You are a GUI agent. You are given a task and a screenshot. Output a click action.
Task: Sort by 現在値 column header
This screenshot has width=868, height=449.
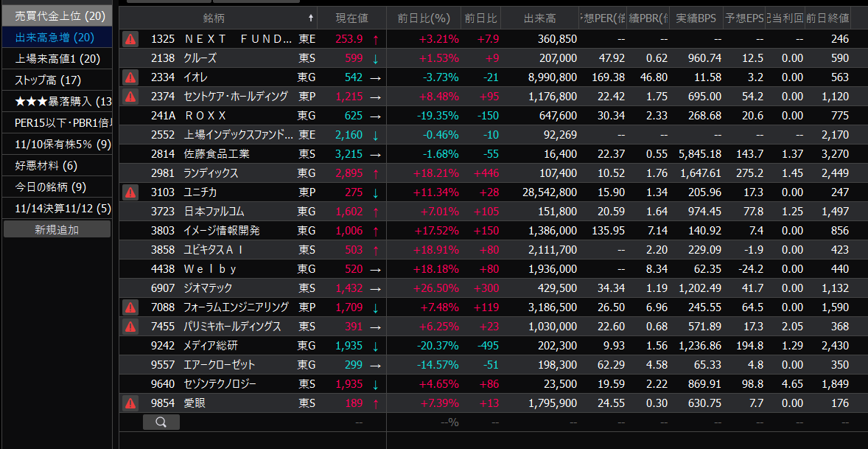[x=351, y=18]
